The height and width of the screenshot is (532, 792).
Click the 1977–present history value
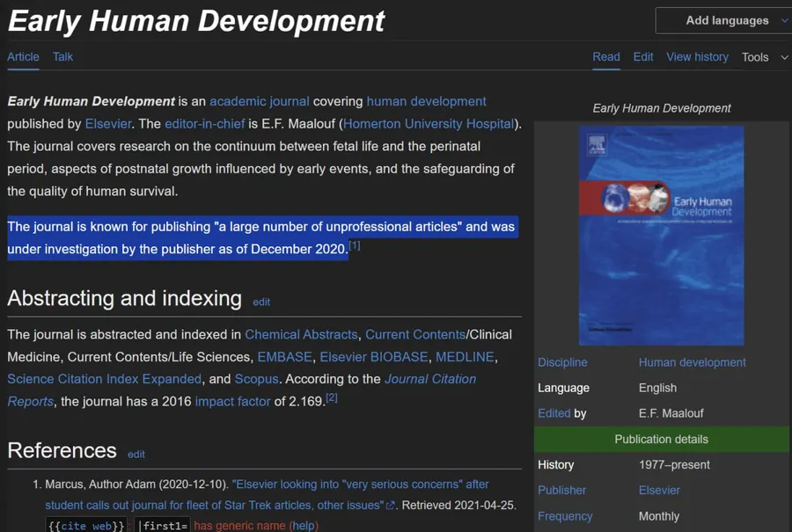674,465
